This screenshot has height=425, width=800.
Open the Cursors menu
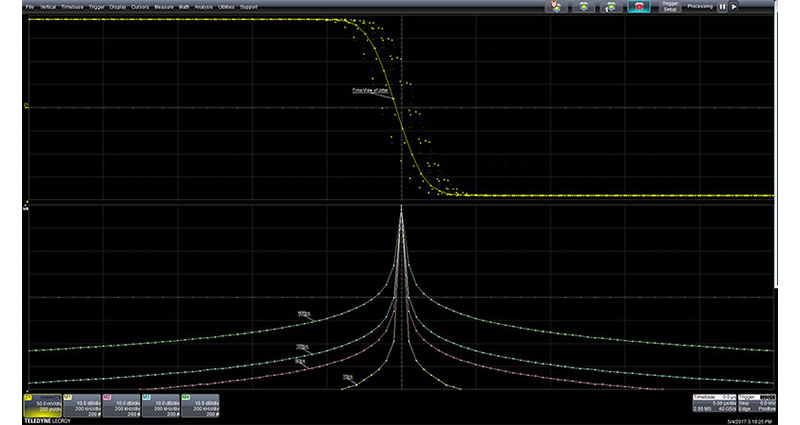point(140,6)
